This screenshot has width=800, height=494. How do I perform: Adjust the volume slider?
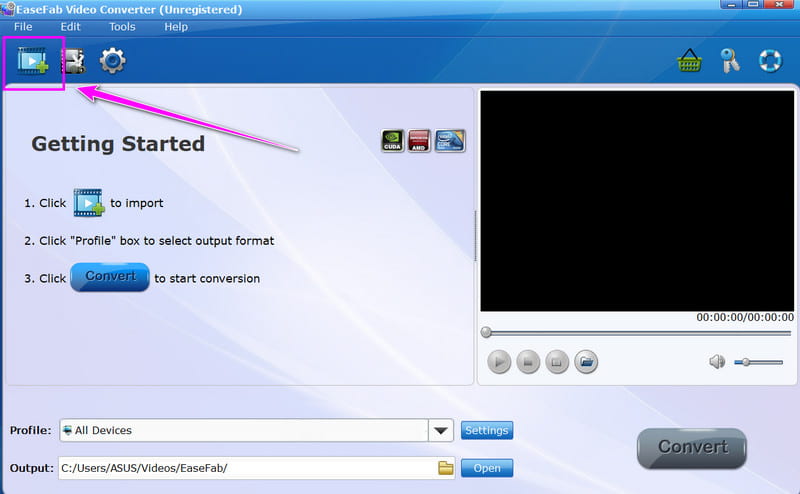(x=758, y=362)
